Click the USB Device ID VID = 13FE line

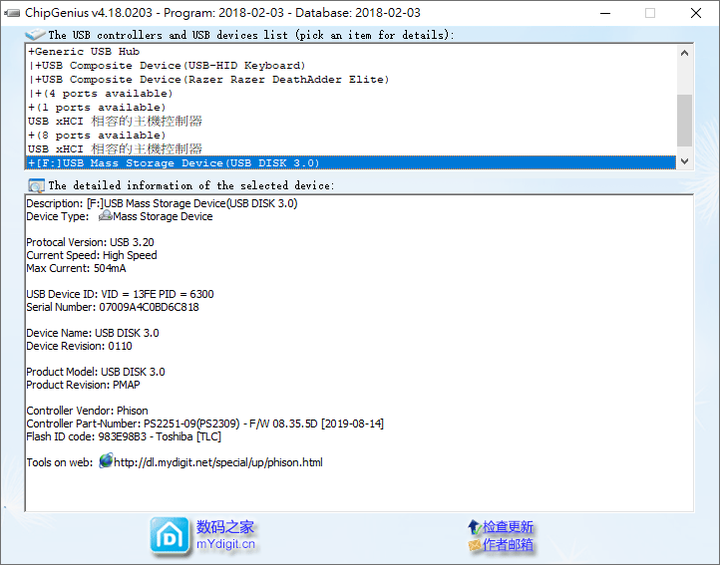(120, 294)
